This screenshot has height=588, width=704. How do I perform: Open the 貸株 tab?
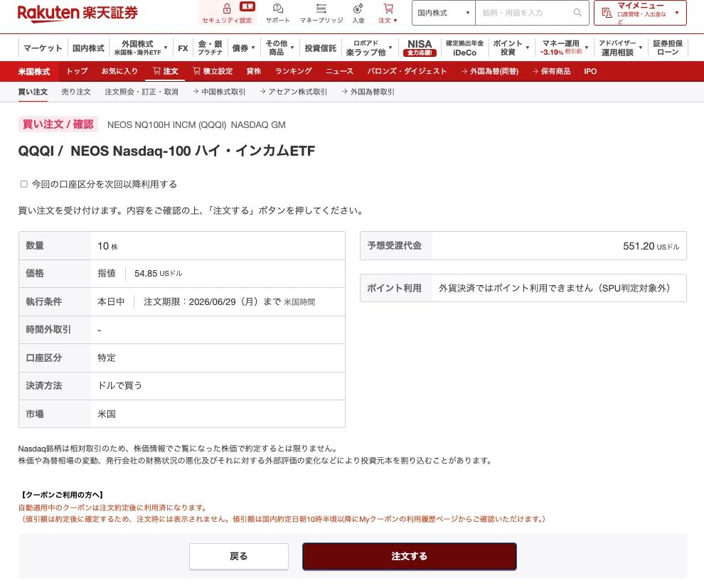(254, 71)
